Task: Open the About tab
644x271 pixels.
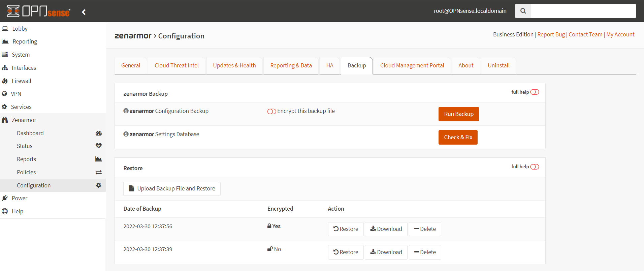Action: [x=466, y=65]
